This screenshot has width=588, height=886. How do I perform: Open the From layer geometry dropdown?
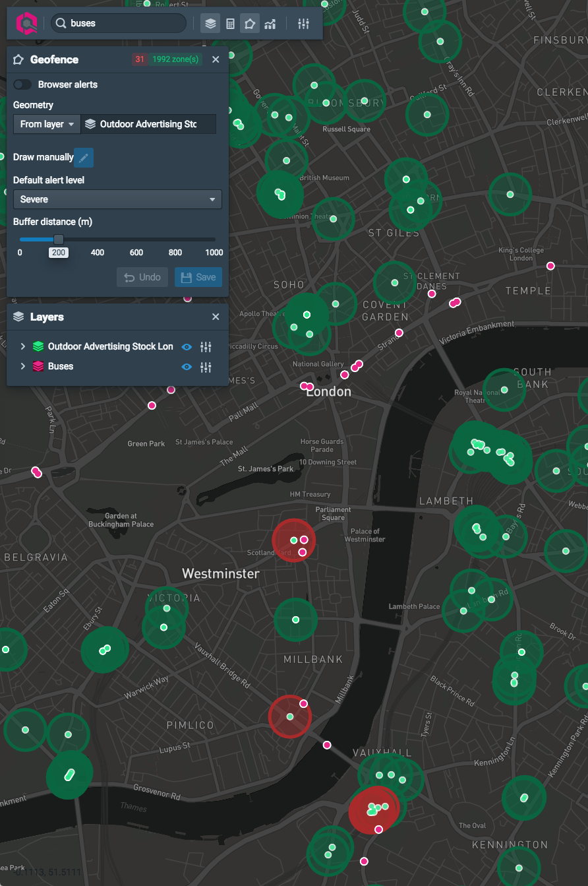pyautogui.click(x=47, y=124)
